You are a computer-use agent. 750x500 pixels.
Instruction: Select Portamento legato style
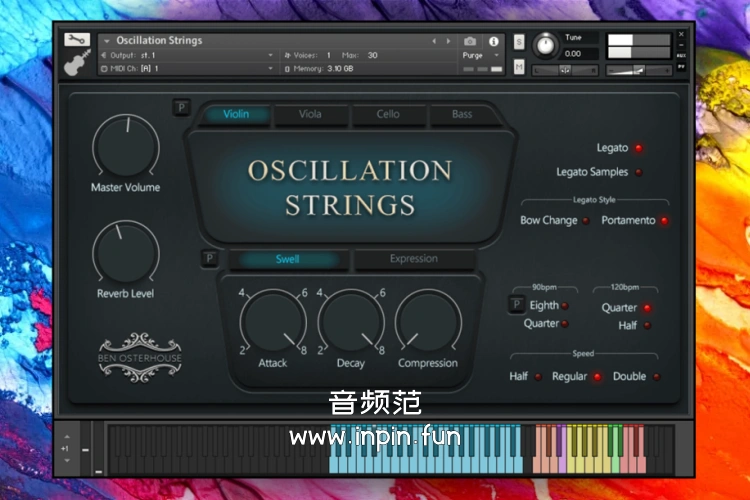point(664,221)
